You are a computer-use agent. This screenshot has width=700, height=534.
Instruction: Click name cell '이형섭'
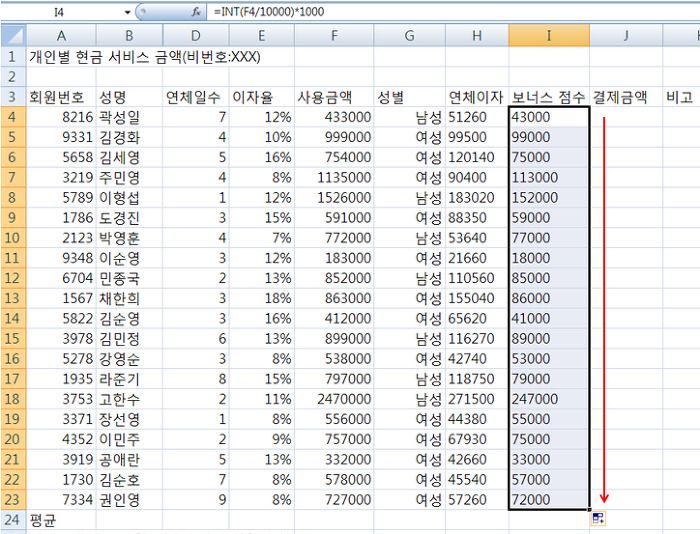tap(129, 197)
